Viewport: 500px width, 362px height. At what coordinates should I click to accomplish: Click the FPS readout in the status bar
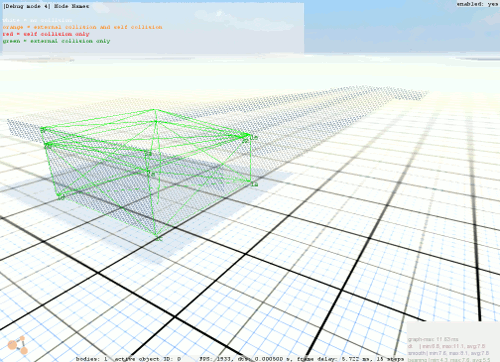217,359
